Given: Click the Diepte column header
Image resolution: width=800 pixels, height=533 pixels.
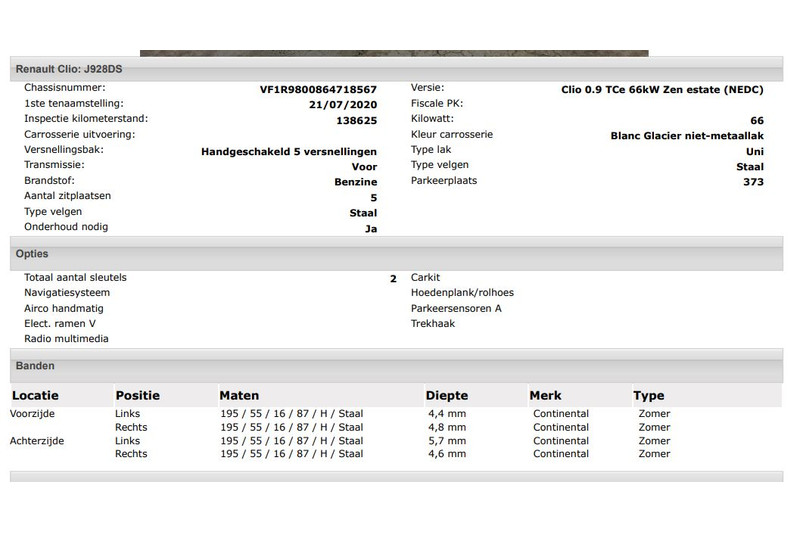Looking at the screenshot, I should click(446, 395).
